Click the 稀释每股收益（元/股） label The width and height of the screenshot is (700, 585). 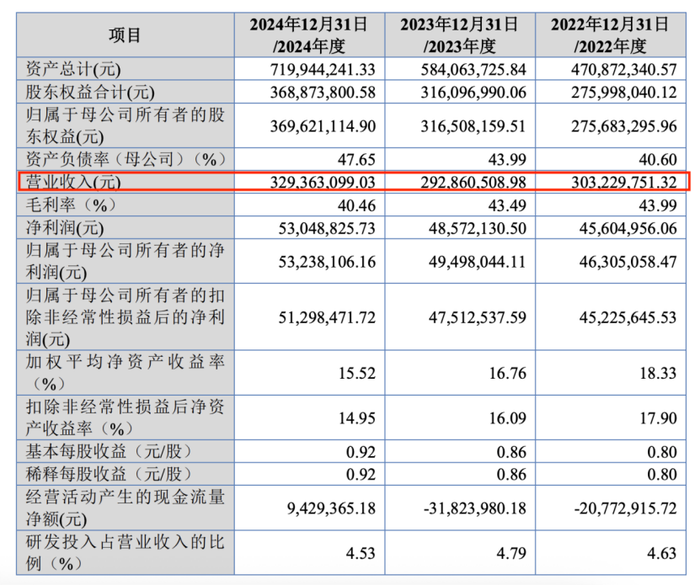pyautogui.click(x=109, y=474)
